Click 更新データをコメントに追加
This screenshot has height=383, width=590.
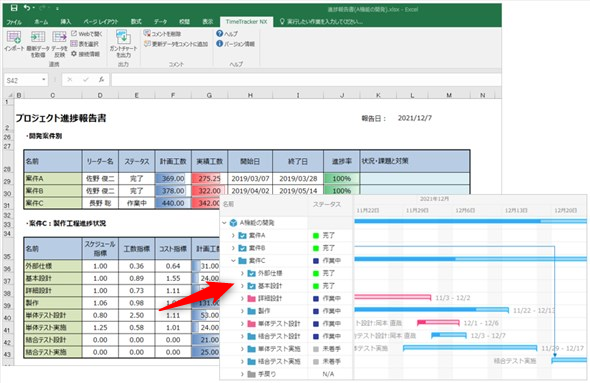click(x=176, y=44)
